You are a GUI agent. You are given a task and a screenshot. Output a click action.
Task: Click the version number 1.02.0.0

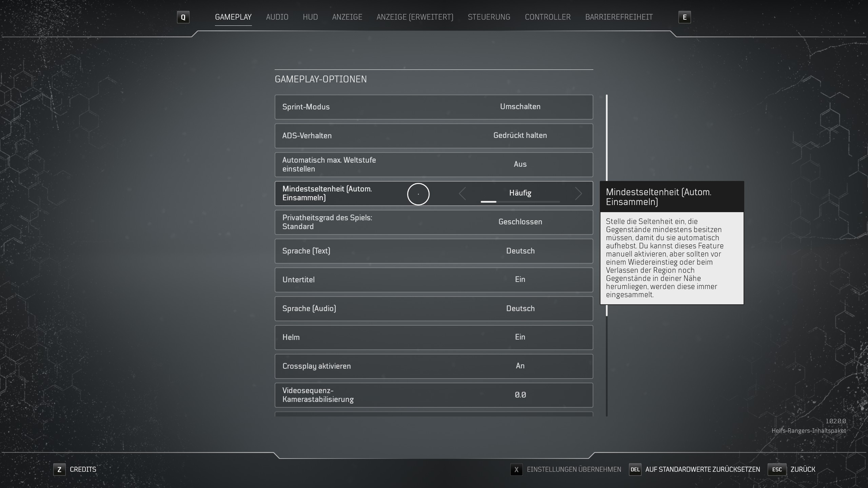(x=835, y=421)
